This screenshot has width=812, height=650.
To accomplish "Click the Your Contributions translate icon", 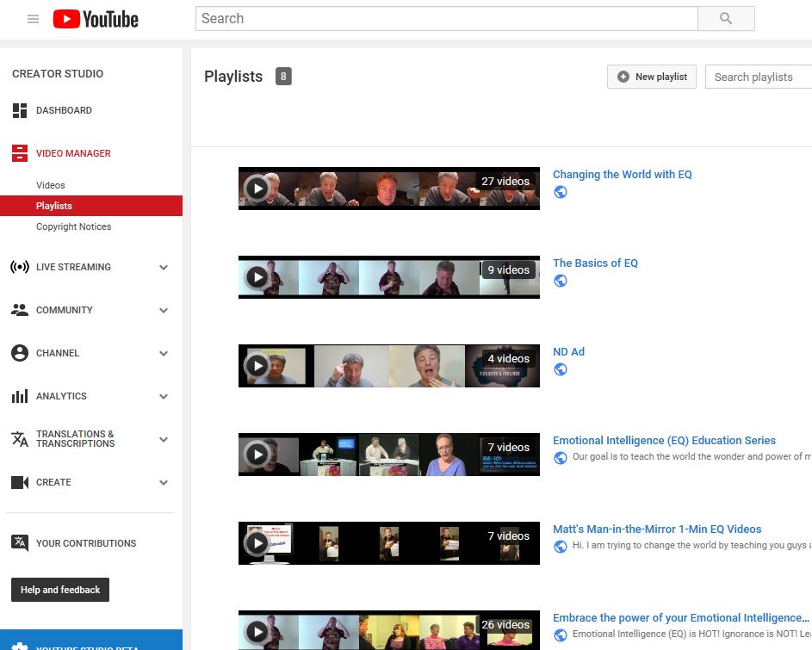I will 20,542.
